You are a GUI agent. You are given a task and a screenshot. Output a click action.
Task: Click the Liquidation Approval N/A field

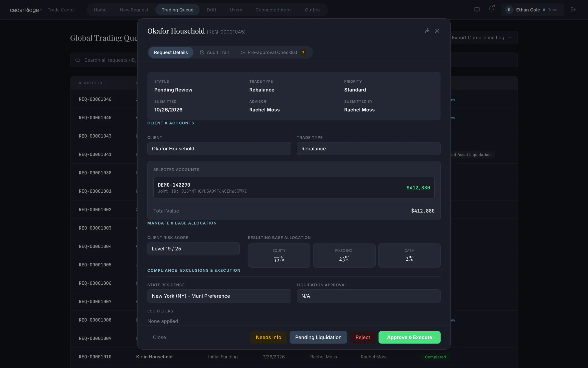(368, 296)
